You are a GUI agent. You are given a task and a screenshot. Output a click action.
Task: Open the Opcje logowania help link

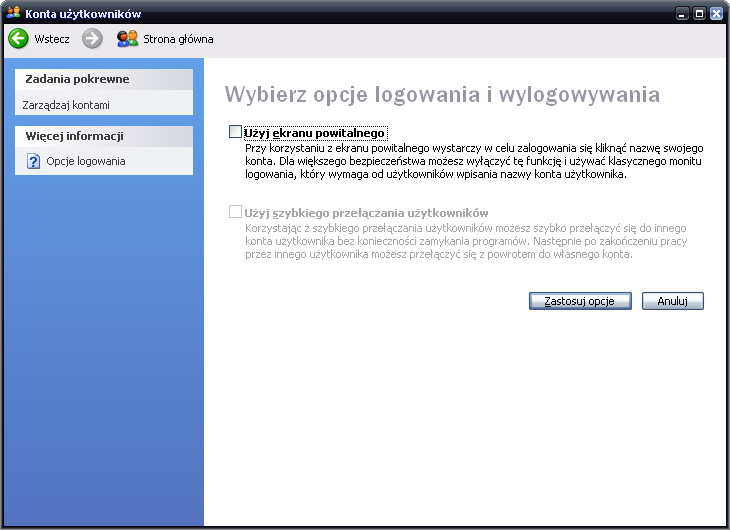[86, 161]
